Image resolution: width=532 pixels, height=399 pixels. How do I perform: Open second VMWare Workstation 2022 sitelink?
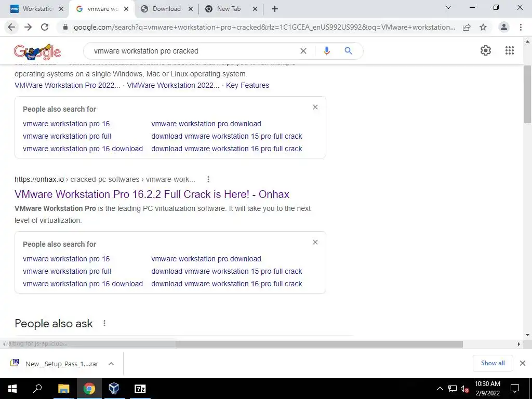coord(173,85)
